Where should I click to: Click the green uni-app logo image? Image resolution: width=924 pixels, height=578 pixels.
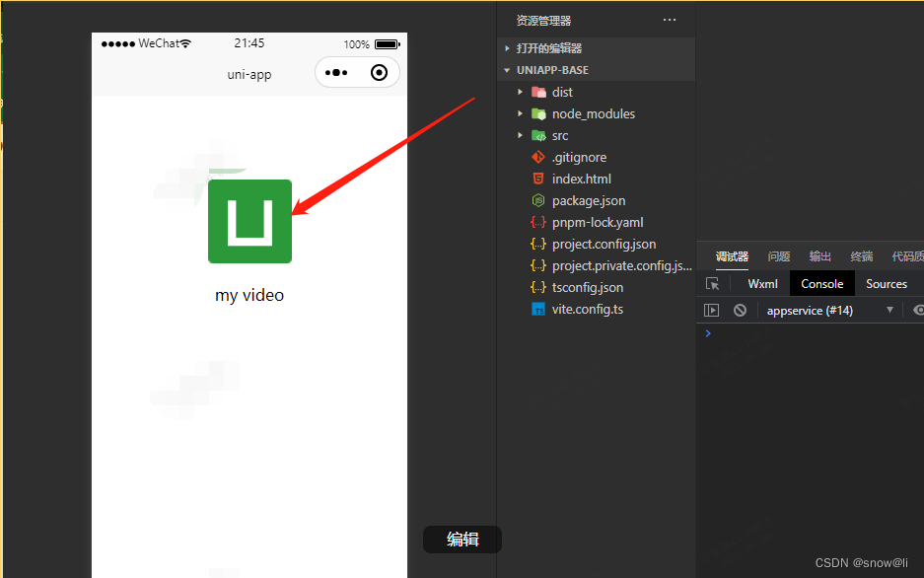tap(249, 222)
